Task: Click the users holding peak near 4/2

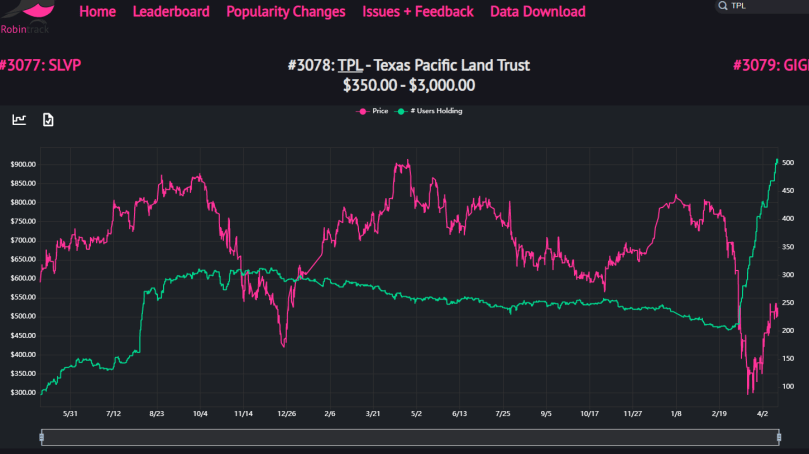Action: click(777, 160)
